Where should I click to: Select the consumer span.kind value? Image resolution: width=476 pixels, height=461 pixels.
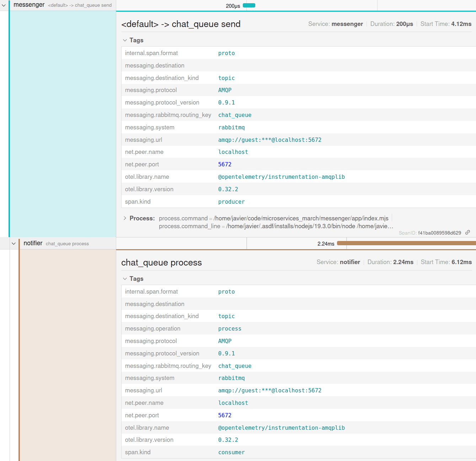point(231,452)
